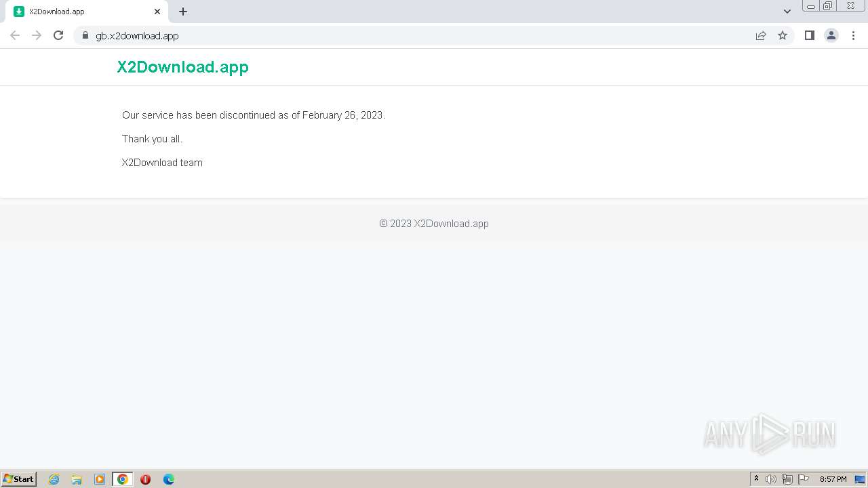Image resolution: width=868 pixels, height=488 pixels.
Task: Launch Microsoft Edge from the taskbar
Action: 169,479
